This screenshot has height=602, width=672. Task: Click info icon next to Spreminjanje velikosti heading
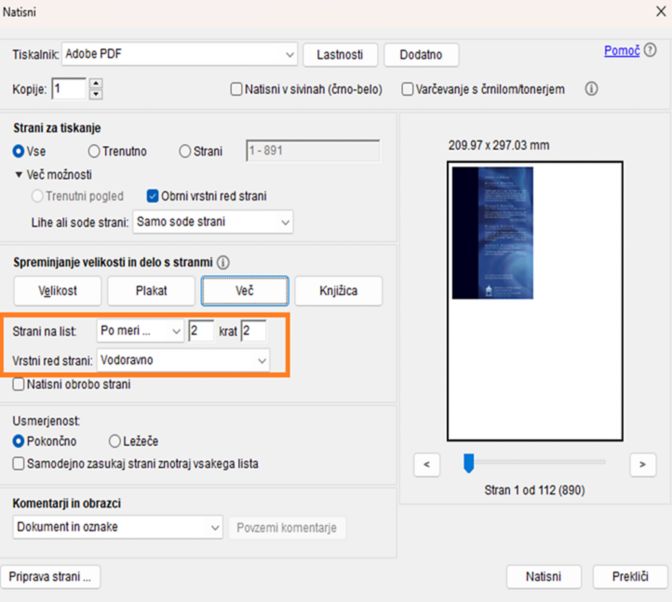tap(223, 262)
